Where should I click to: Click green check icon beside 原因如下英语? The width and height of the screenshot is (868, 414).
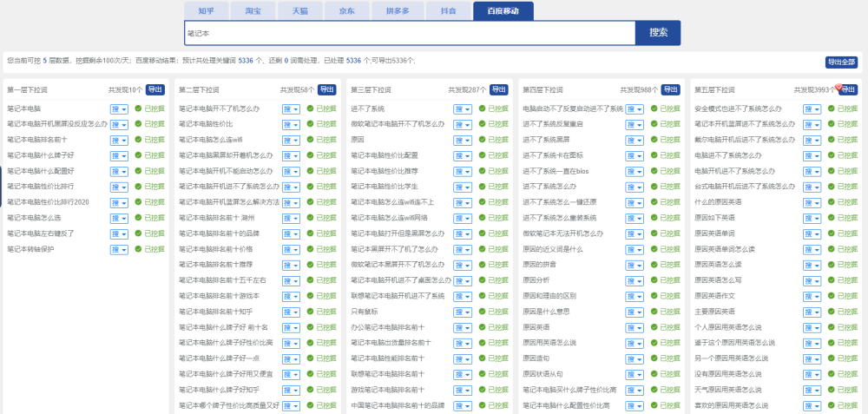tap(832, 218)
